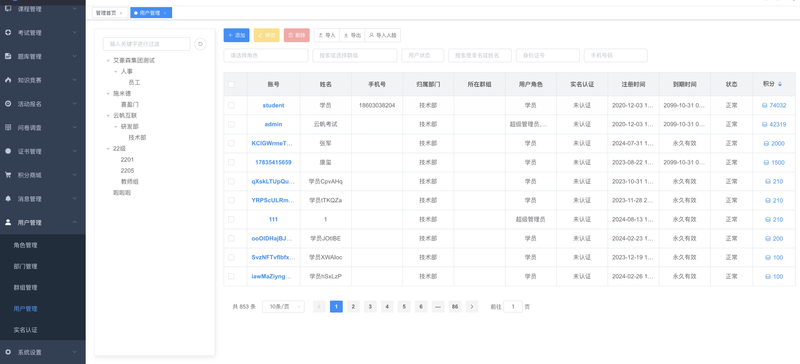800x364 pixels.
Task: Tick the select-all checkbox in table header
Action: [231, 84]
